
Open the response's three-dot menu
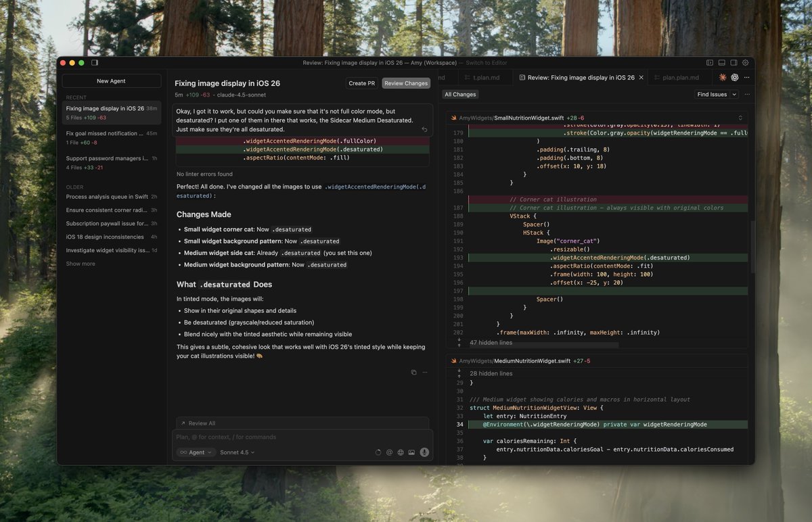(x=425, y=373)
